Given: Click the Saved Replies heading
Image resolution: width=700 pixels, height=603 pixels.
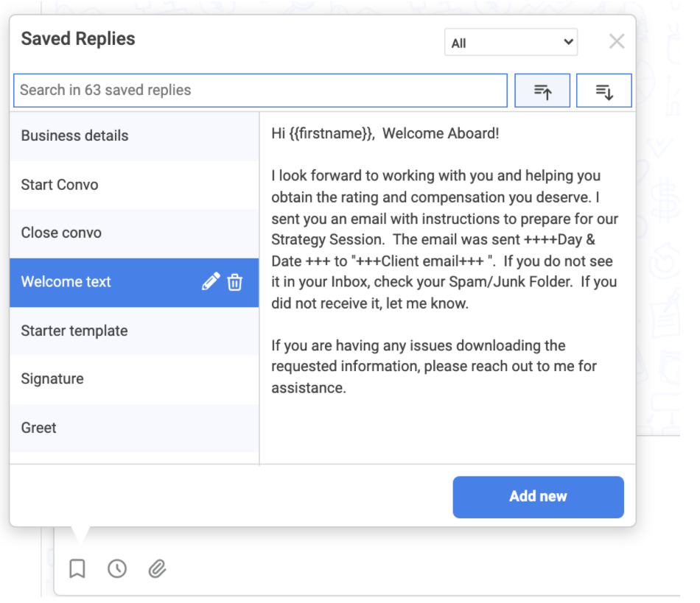Looking at the screenshot, I should pyautogui.click(x=78, y=39).
